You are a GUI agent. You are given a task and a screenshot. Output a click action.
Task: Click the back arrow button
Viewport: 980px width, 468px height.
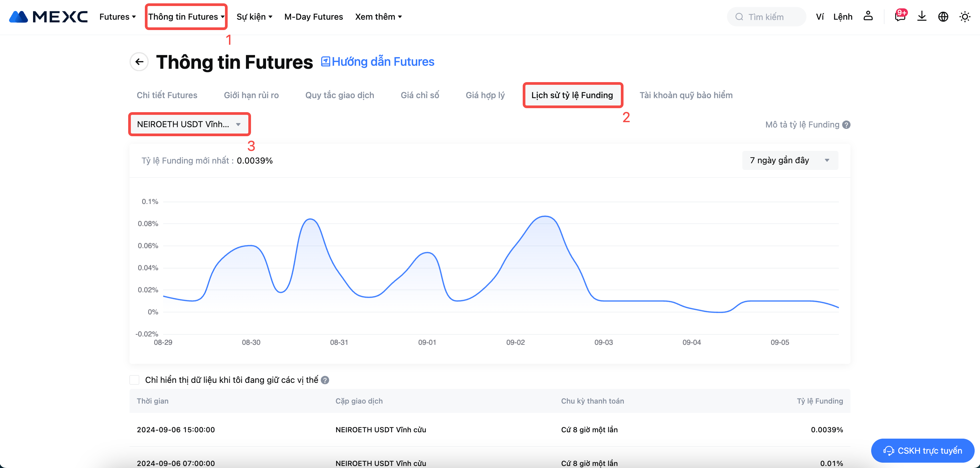pyautogui.click(x=139, y=62)
